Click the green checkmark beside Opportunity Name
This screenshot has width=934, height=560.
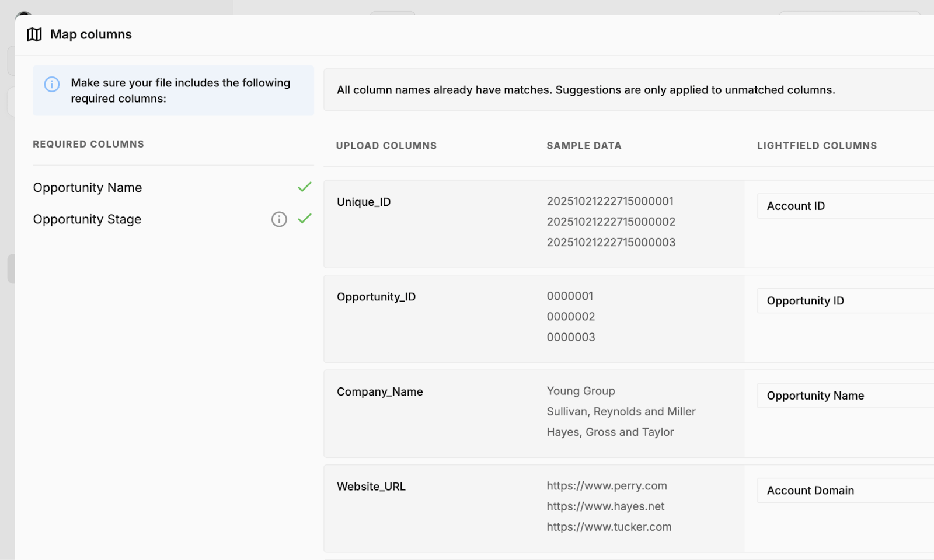304,187
